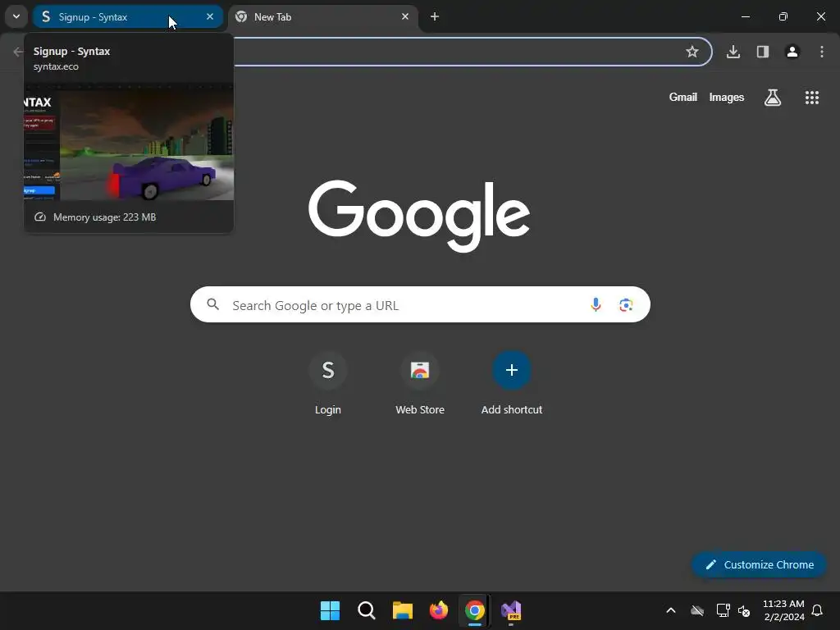The width and height of the screenshot is (840, 630).
Task: Minimize the Chrome window
Action: coord(745,16)
